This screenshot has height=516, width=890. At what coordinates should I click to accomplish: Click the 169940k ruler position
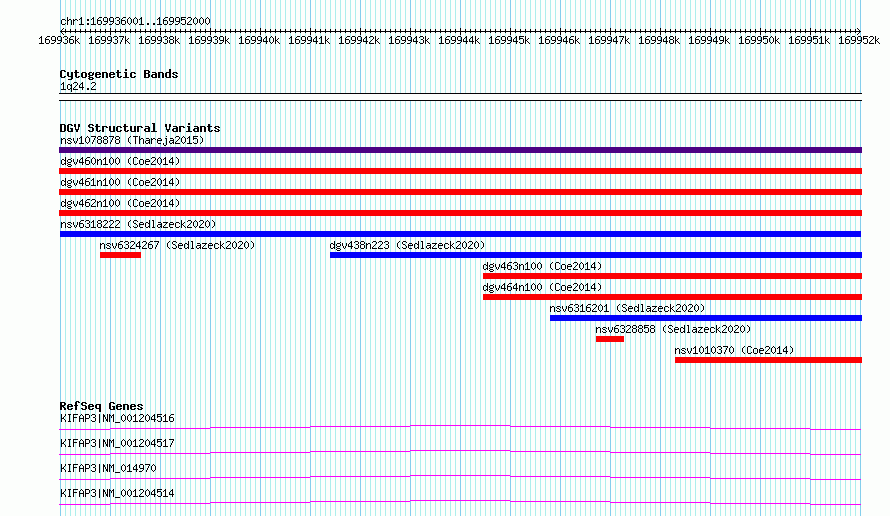[259, 40]
